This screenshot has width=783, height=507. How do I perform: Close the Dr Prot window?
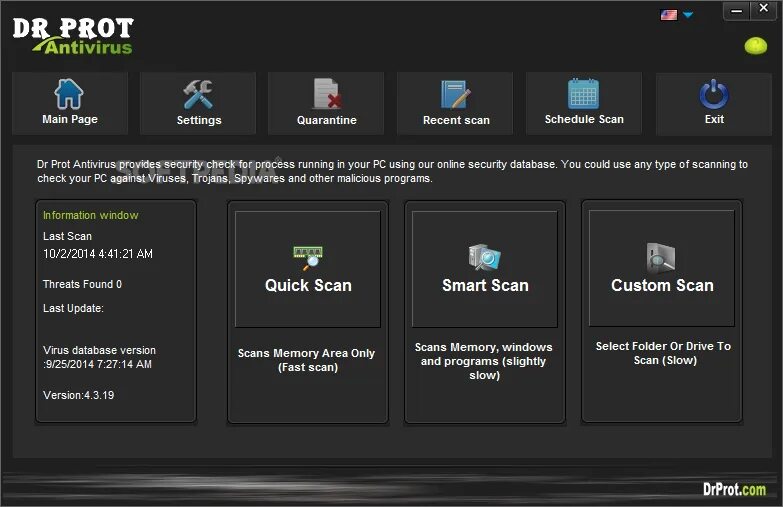click(x=764, y=9)
